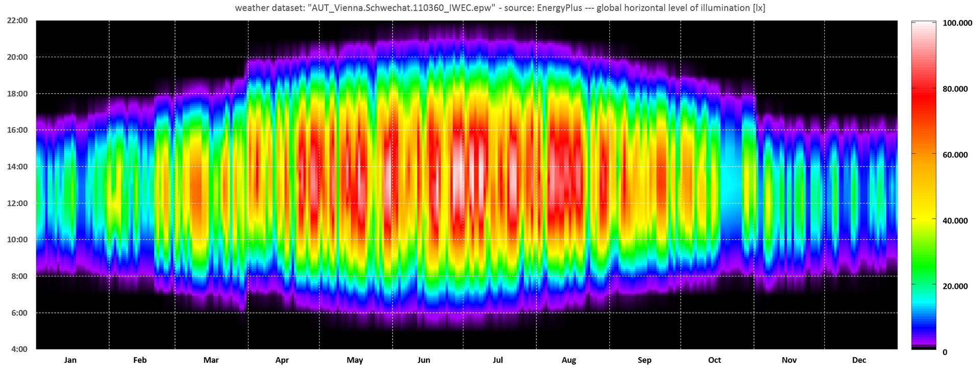Click the 'Aug' month label
980x372 pixels.
pyautogui.click(x=569, y=360)
